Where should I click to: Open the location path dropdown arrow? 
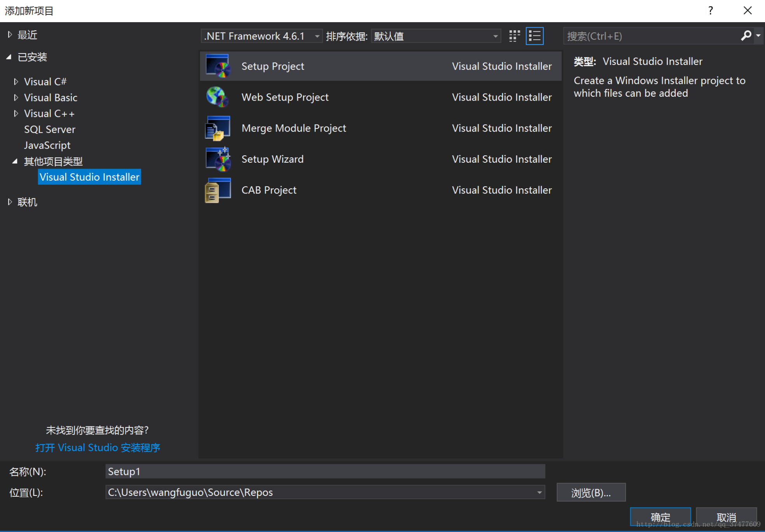(x=539, y=492)
